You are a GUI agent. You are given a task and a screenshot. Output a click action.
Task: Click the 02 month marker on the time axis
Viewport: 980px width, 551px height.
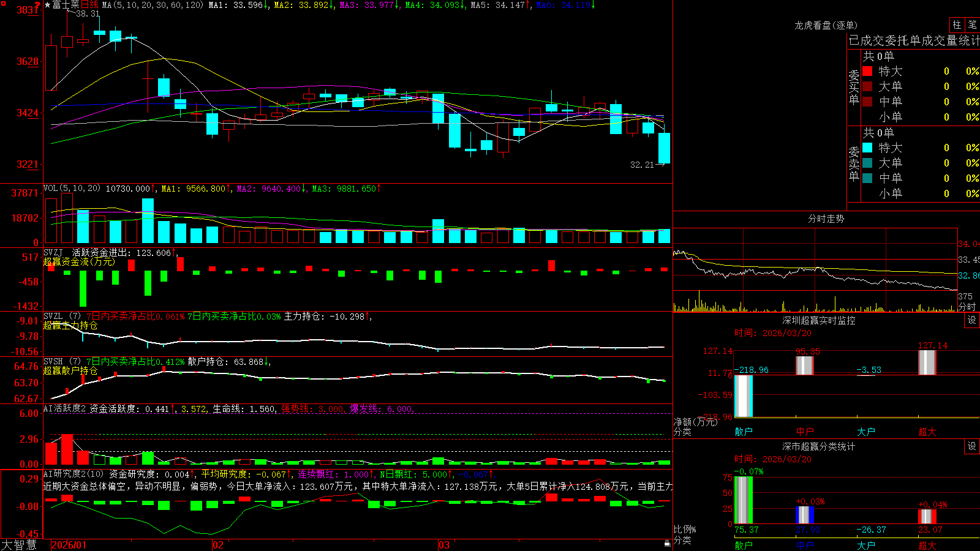pos(218,545)
